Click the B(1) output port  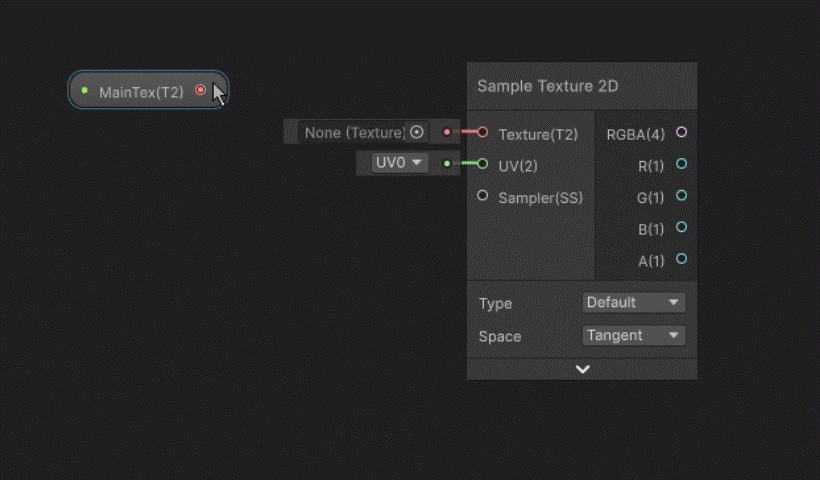pyautogui.click(x=681, y=227)
